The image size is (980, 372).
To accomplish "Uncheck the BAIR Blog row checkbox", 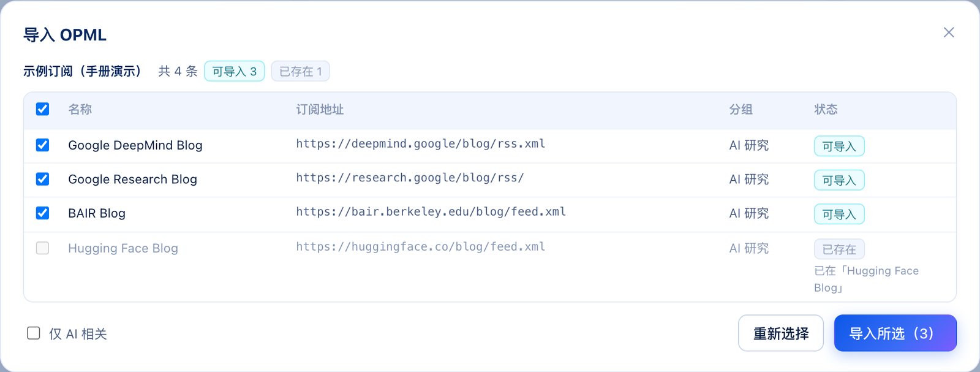I will coord(42,213).
